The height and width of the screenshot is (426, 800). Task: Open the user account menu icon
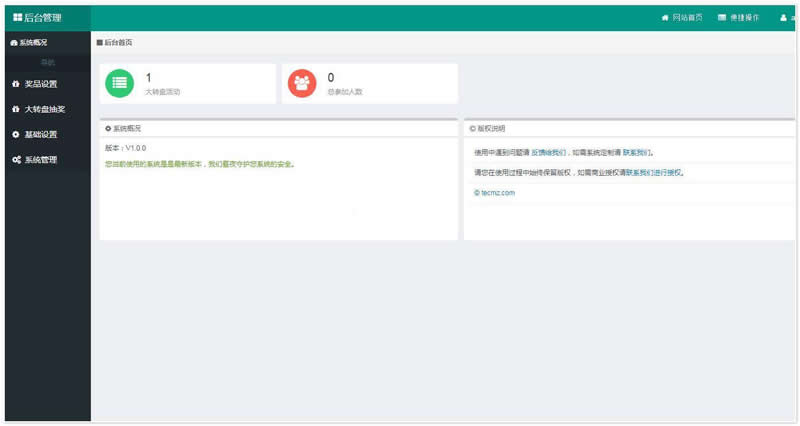784,18
